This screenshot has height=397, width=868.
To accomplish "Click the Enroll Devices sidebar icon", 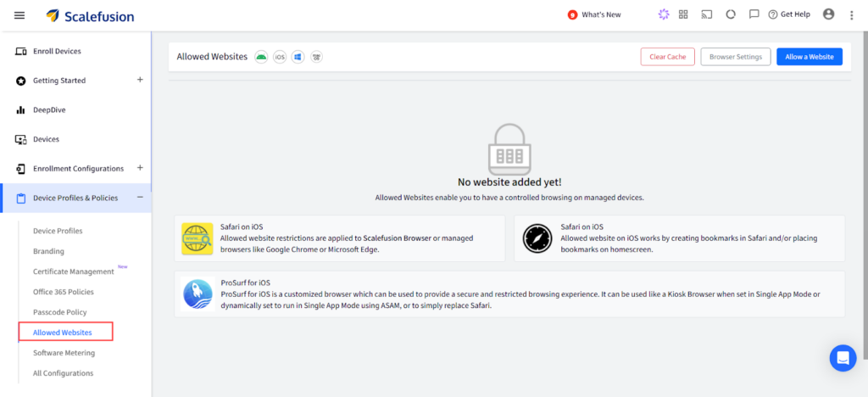I will [21, 52].
